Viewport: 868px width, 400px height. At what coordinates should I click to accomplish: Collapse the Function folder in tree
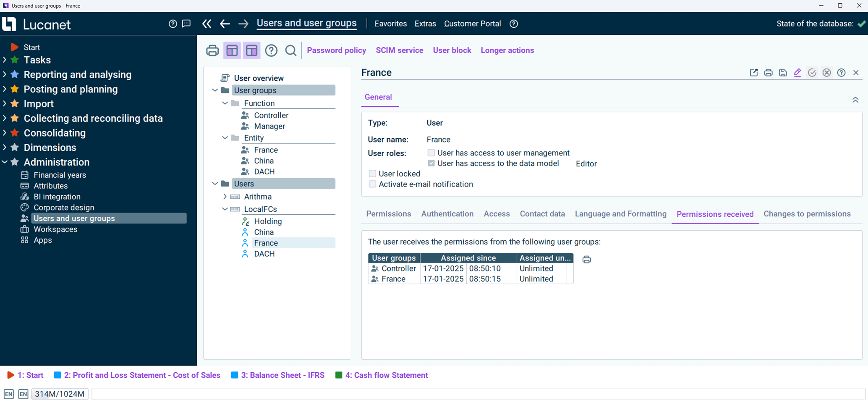point(225,103)
